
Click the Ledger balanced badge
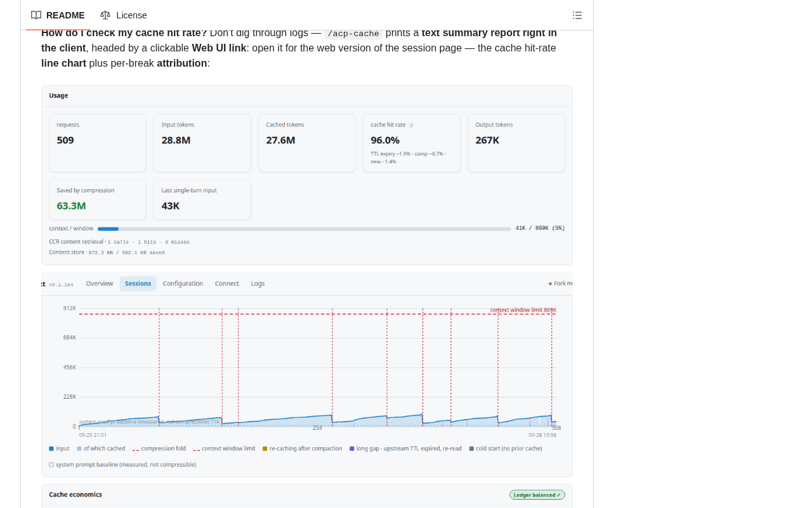click(537, 495)
